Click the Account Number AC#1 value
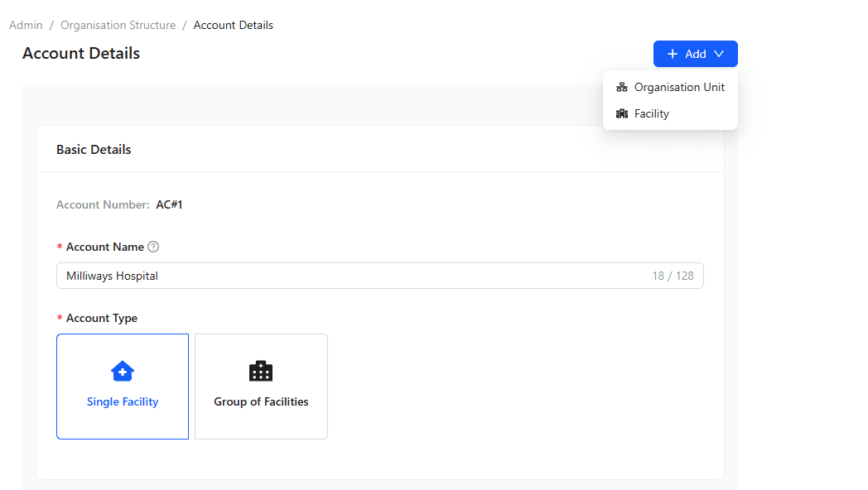Image resolution: width=868 pixels, height=490 pixels. point(169,204)
